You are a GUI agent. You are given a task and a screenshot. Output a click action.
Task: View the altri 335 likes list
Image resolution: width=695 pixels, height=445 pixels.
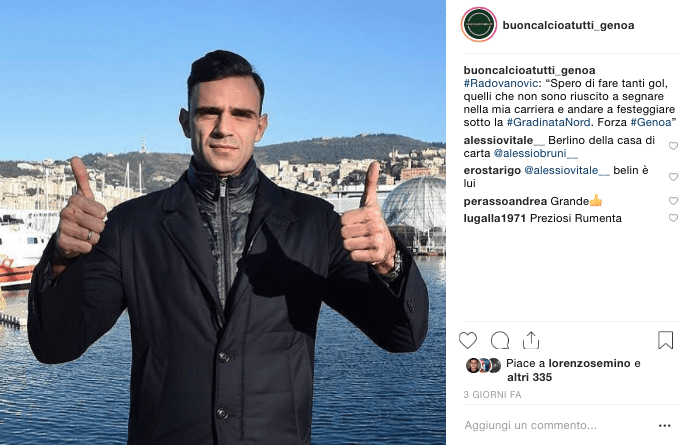point(530,377)
